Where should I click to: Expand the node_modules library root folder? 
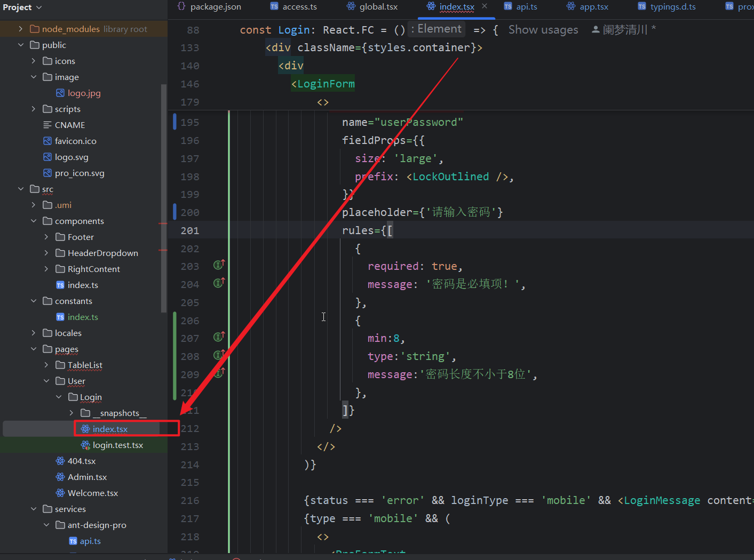point(21,29)
